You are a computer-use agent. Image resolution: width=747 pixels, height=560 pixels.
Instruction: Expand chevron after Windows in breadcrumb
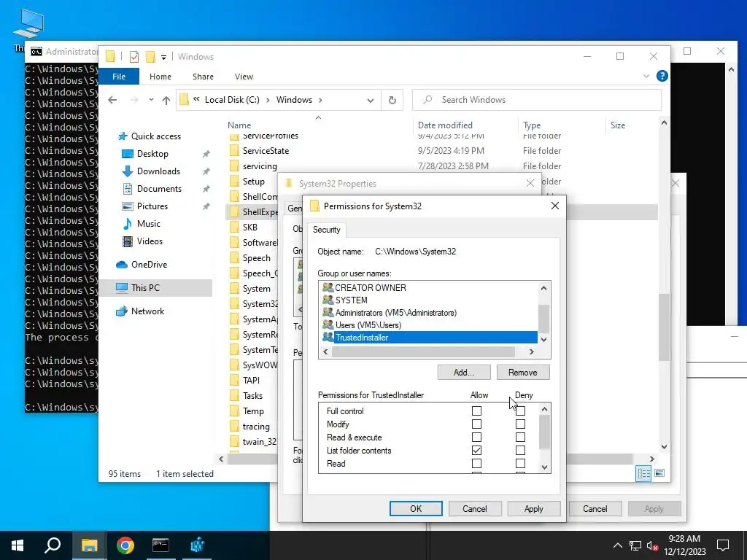pos(320,100)
